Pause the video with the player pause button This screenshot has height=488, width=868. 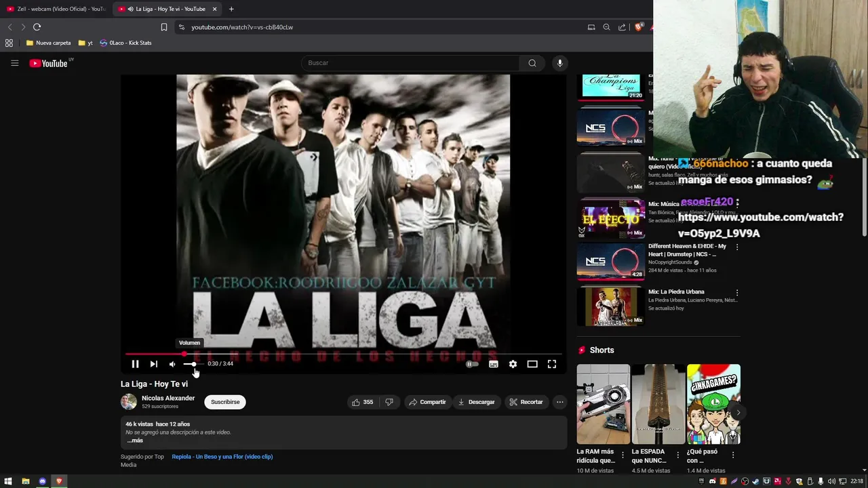[135, 364]
